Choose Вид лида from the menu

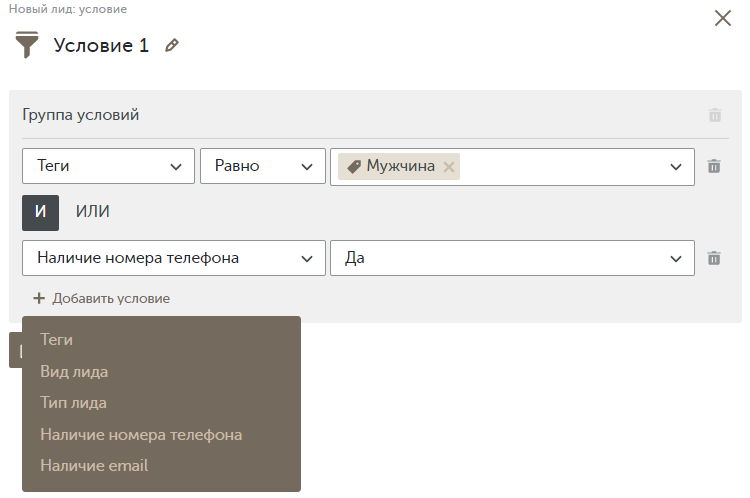(x=74, y=372)
